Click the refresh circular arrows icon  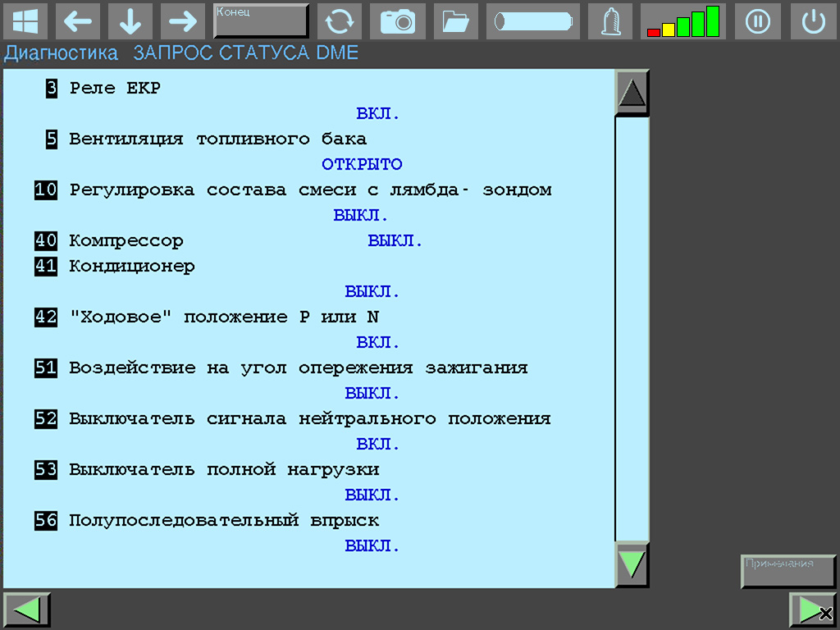[x=340, y=21]
